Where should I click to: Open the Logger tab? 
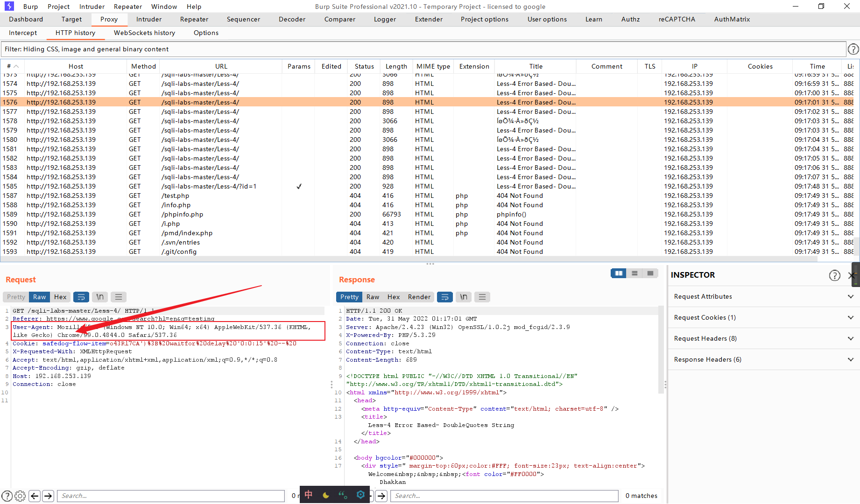pos(385,19)
